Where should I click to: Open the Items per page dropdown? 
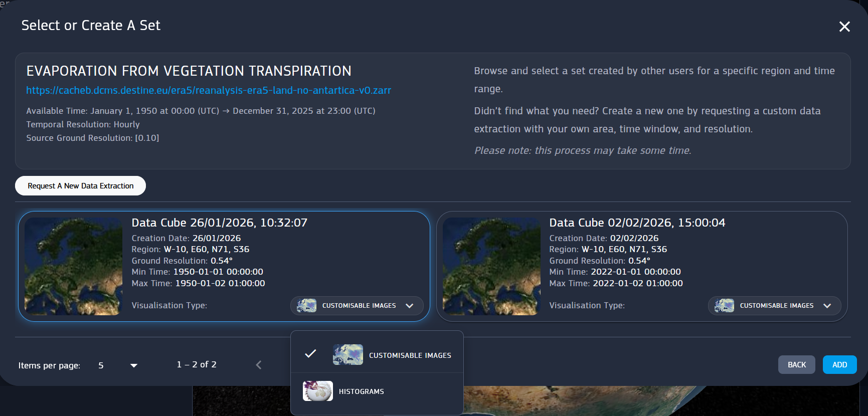pyautogui.click(x=133, y=365)
